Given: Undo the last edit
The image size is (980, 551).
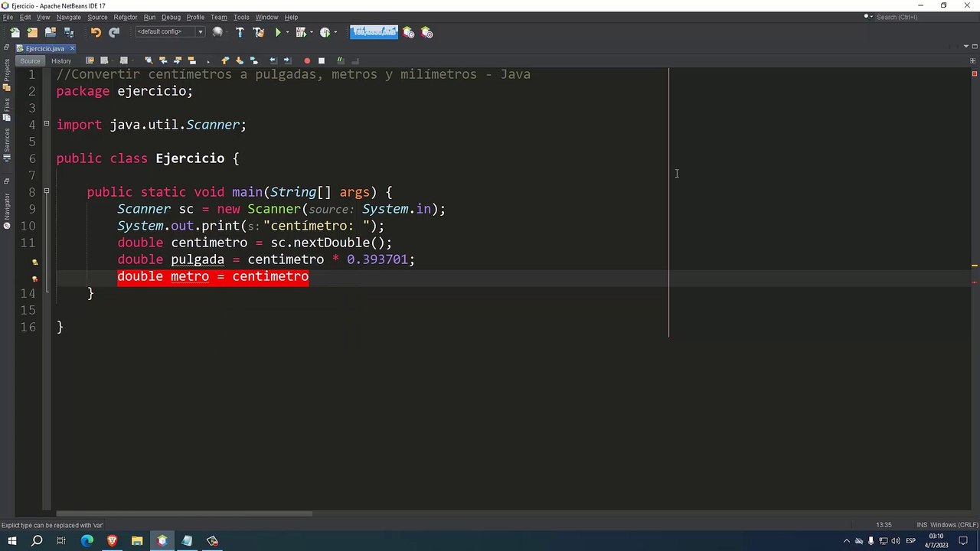Looking at the screenshot, I should coord(96,32).
